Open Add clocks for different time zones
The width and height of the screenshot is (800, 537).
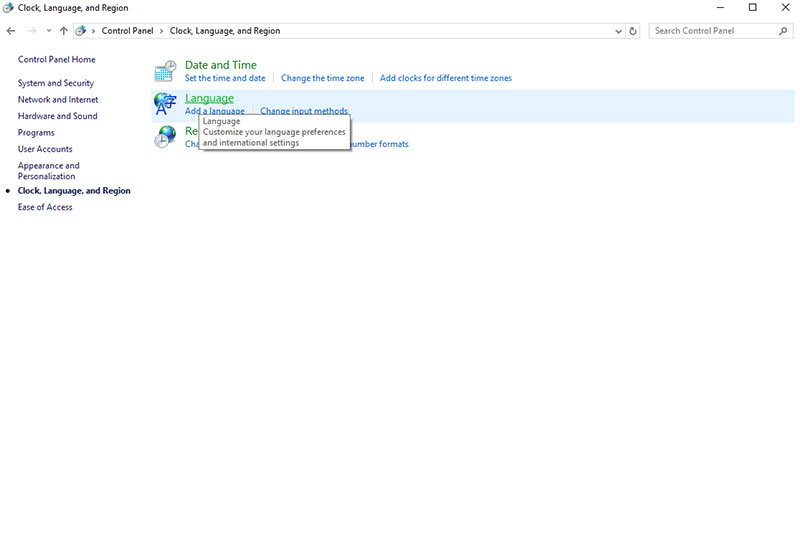pyautogui.click(x=445, y=78)
